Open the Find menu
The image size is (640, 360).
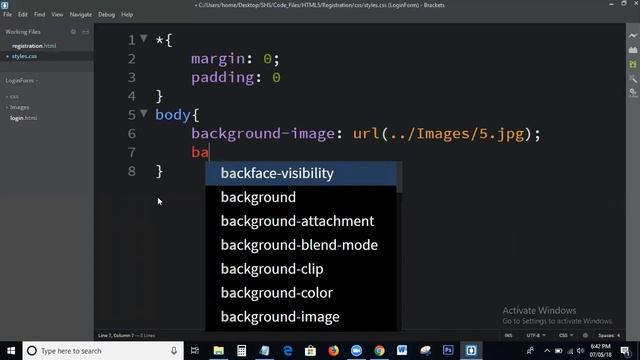click(x=40, y=14)
